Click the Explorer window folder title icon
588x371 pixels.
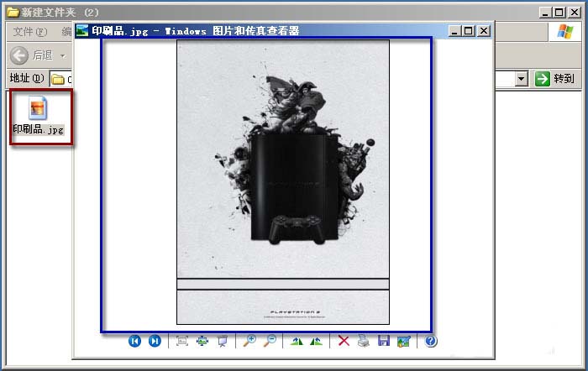tap(13, 13)
